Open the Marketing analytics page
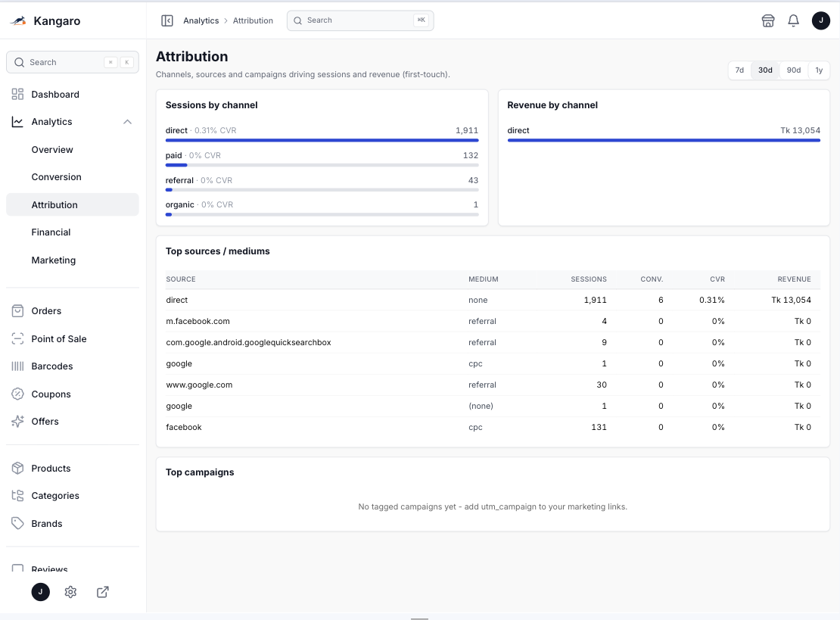The height and width of the screenshot is (620, 840). coord(73,260)
